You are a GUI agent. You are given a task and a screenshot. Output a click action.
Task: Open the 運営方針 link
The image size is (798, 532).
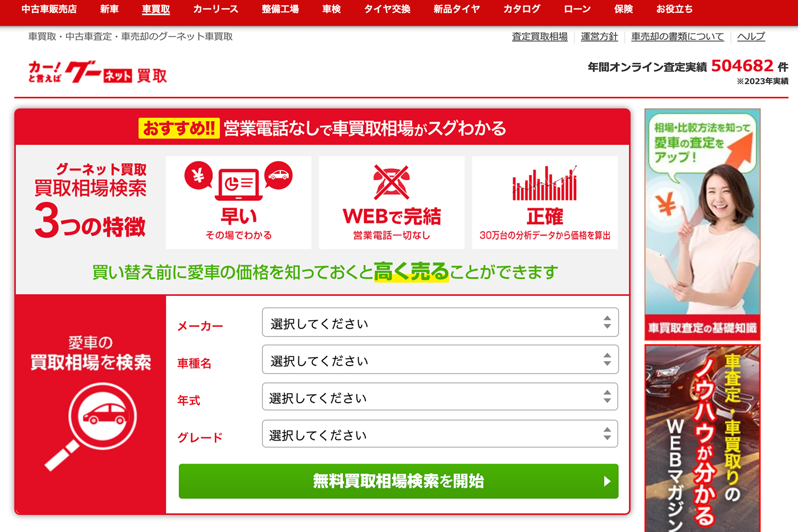(599, 37)
